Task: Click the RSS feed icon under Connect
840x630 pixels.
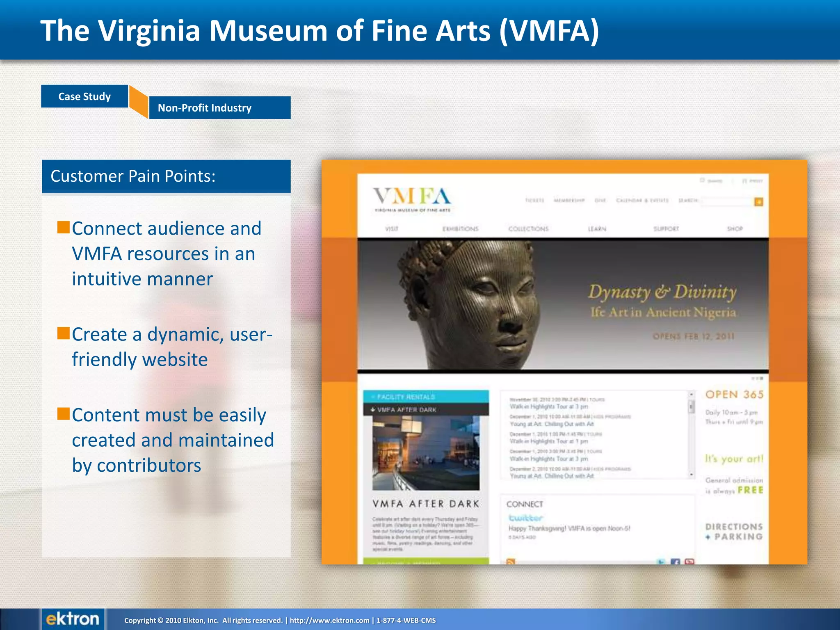Action: point(511,562)
